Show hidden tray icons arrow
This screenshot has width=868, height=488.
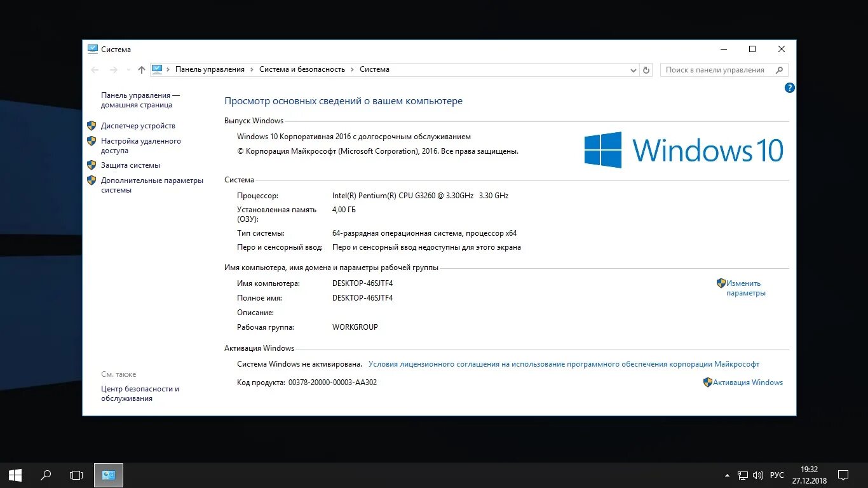(x=727, y=475)
